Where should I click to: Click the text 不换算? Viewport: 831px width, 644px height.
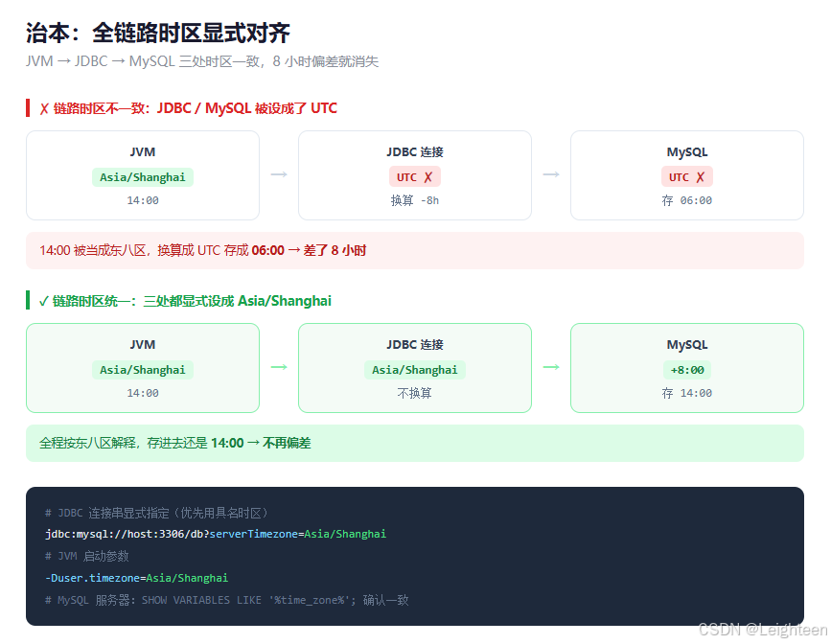click(415, 393)
